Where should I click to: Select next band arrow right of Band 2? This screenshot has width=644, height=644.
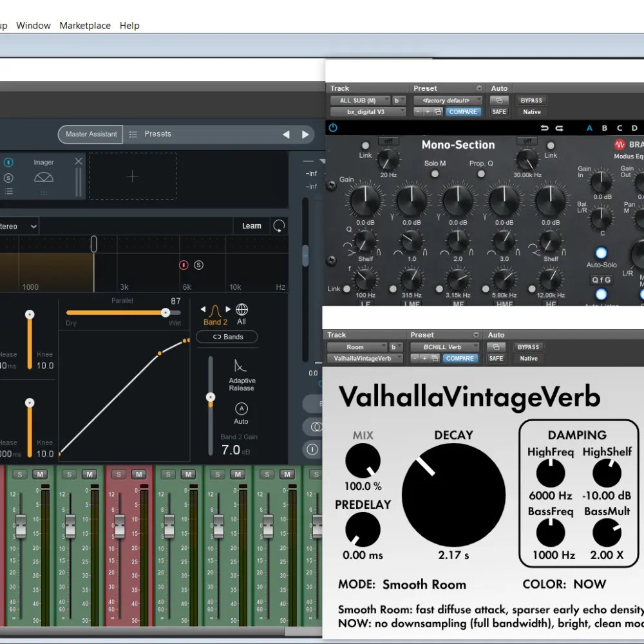[228, 309]
